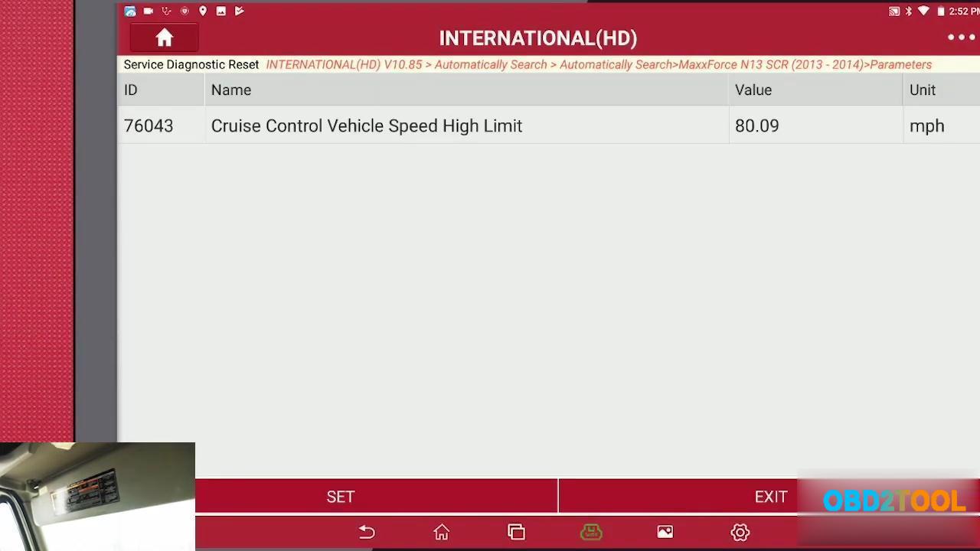
Task: Tap the INTERNATIONAL(HD) title
Action: click(x=538, y=38)
